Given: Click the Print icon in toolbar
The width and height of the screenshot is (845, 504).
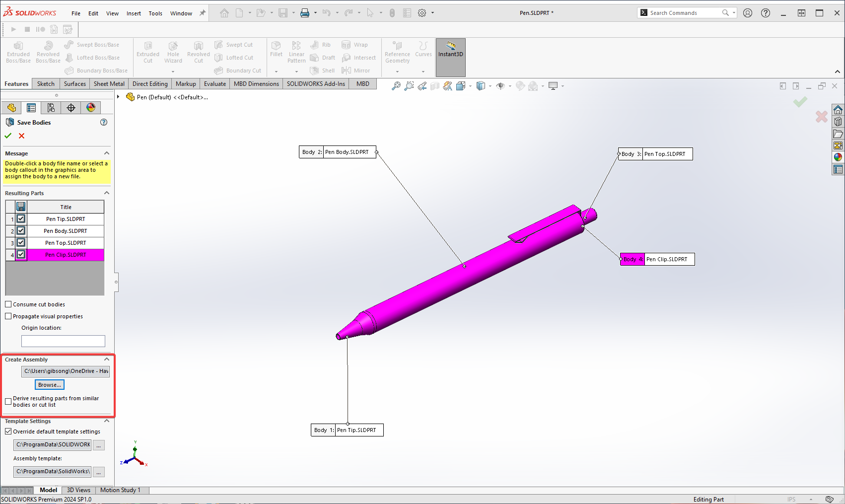Looking at the screenshot, I should point(305,13).
